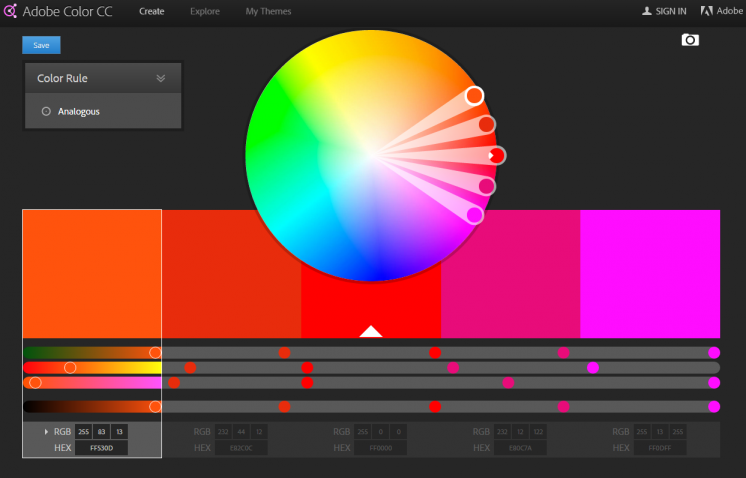
Task: Click the Adobe Color CC title text
Action: (x=68, y=11)
